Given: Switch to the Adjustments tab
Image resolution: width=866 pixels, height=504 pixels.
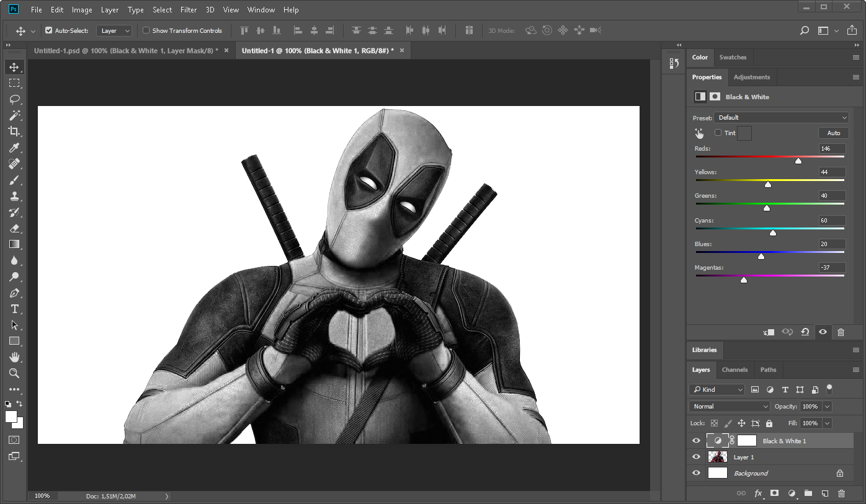Looking at the screenshot, I should coord(751,77).
